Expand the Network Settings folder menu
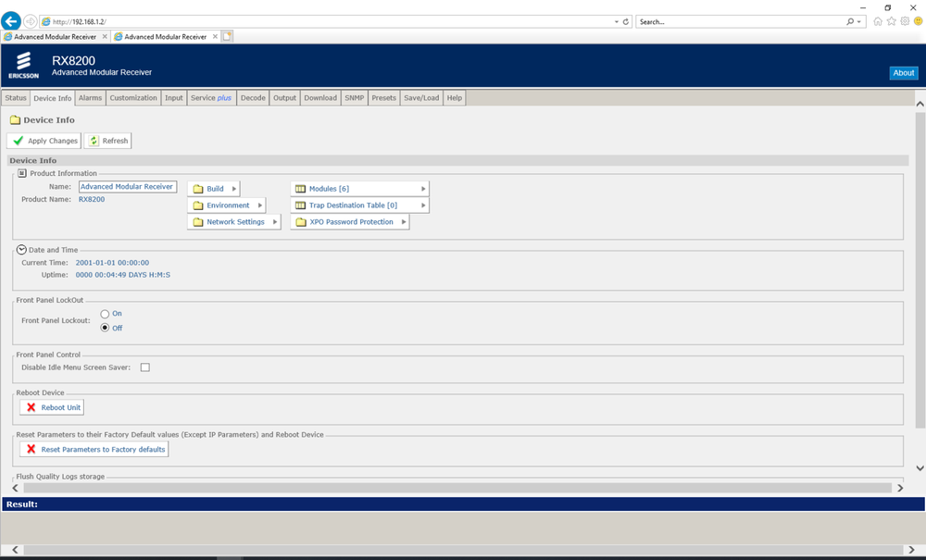Screen dimensions: 926x560 coord(234,222)
